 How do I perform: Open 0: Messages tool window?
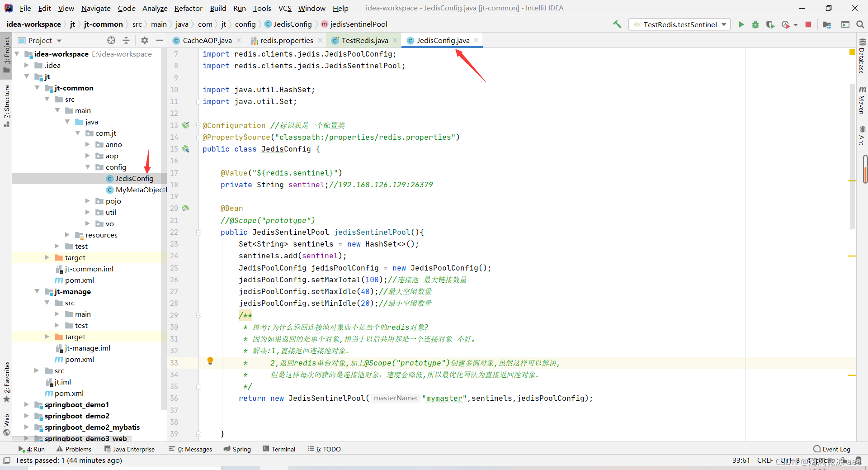tap(190, 449)
